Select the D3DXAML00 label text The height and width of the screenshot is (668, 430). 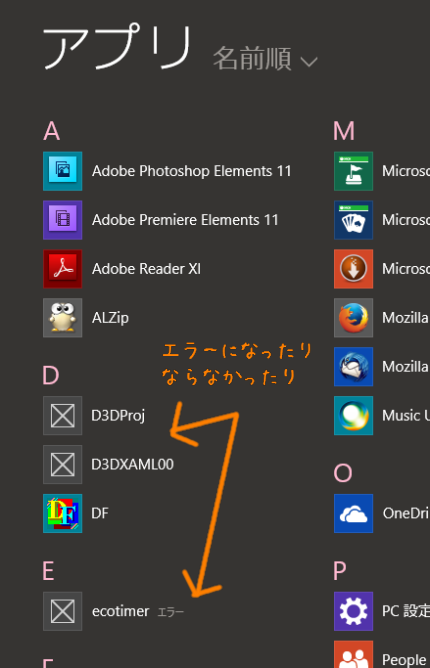tap(133, 464)
